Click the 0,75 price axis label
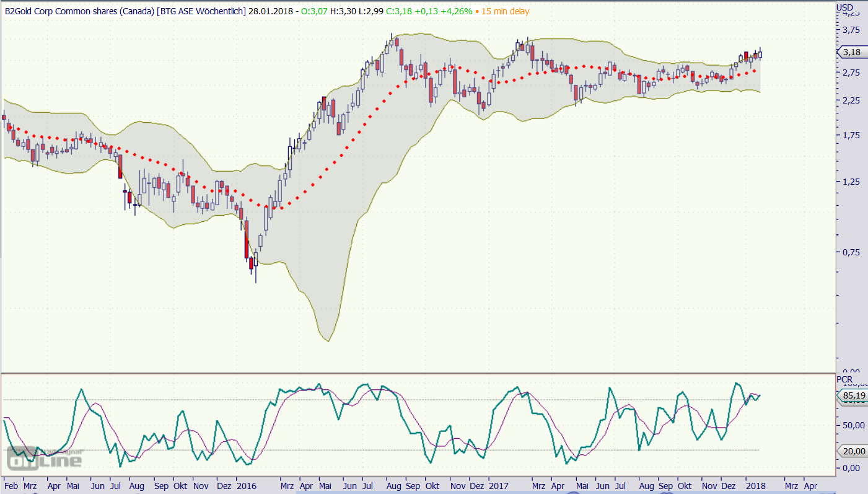The width and height of the screenshot is (868, 494). click(x=848, y=252)
